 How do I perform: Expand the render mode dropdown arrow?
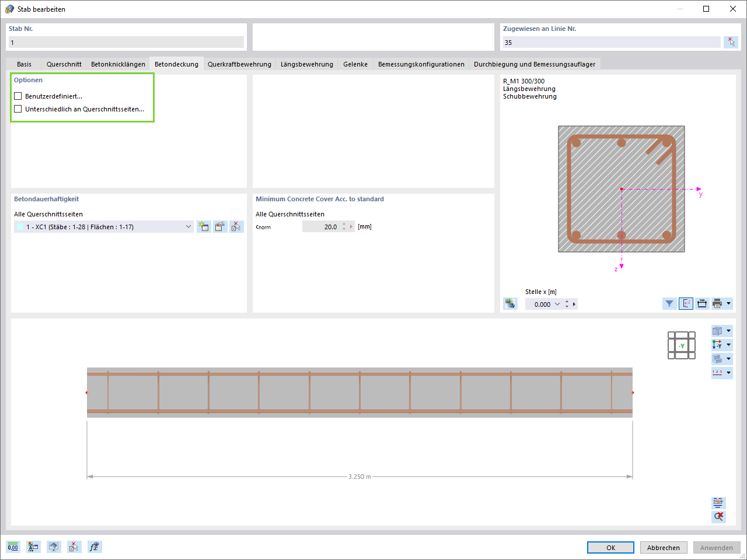click(729, 359)
